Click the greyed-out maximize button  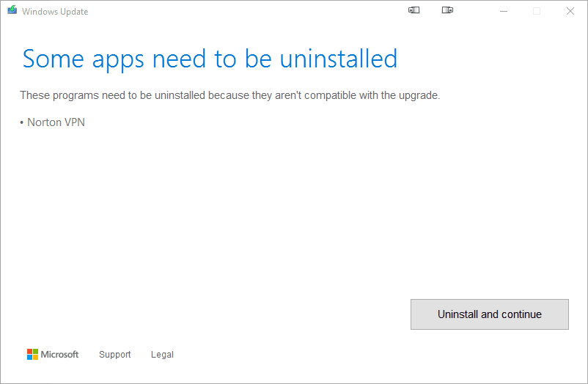537,11
